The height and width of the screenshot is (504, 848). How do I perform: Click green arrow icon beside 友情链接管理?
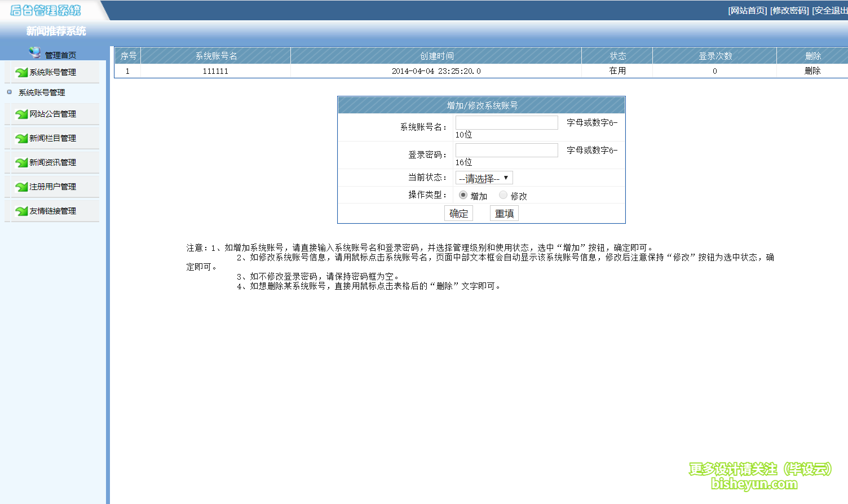21,211
